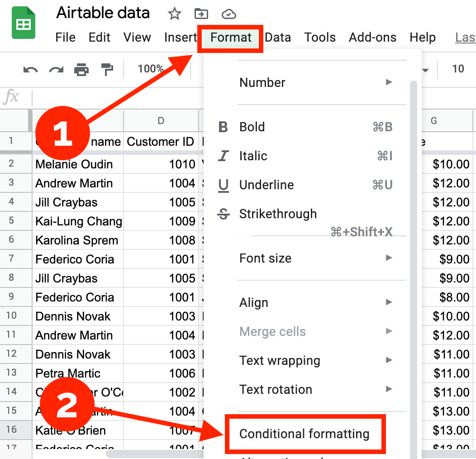This screenshot has height=459, width=476.
Task: Open the zoom 100% dropdown
Action: click(151, 69)
